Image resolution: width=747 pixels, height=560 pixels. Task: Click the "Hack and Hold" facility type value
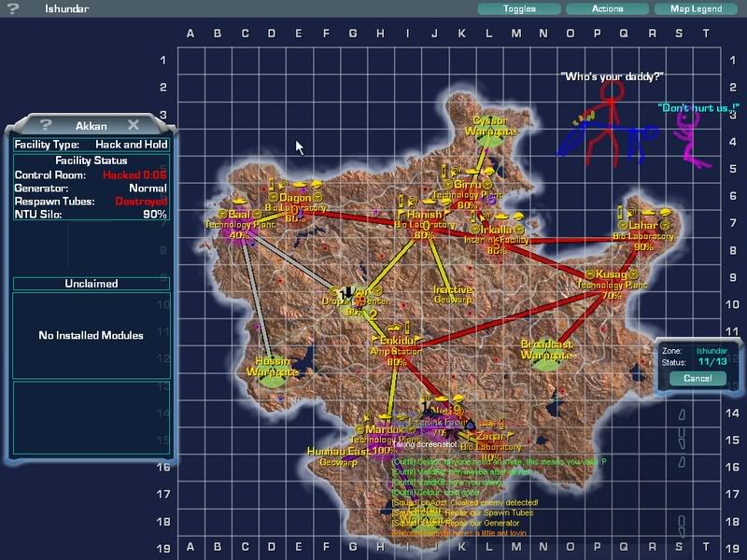click(x=132, y=145)
